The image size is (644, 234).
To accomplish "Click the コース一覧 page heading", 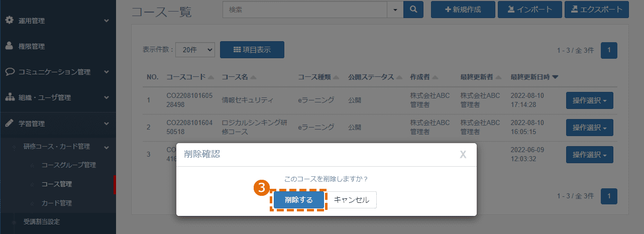I will (161, 12).
